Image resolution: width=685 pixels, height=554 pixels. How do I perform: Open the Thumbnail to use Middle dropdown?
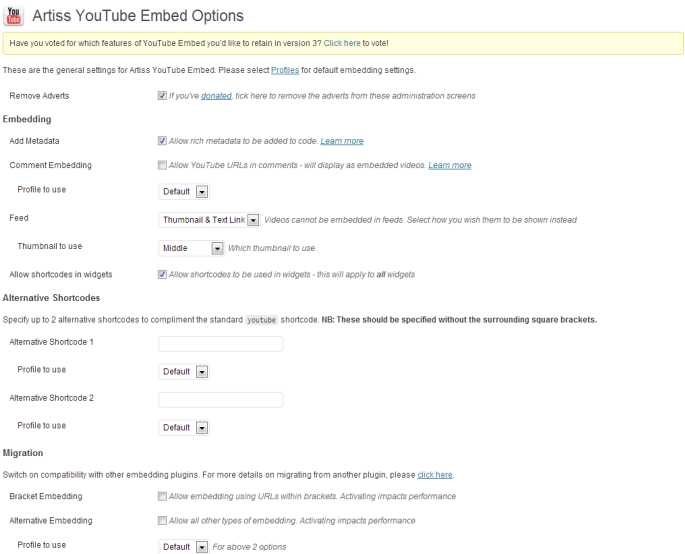click(x=191, y=248)
